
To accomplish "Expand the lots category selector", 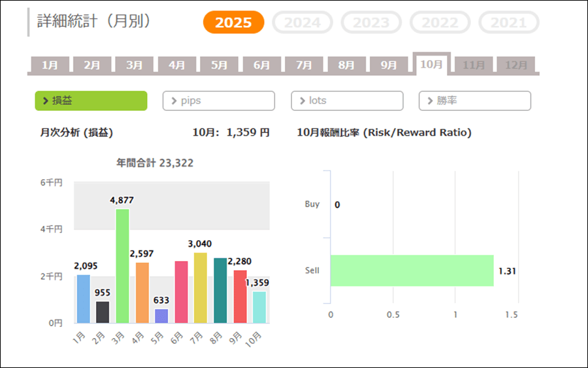I will pos(347,100).
